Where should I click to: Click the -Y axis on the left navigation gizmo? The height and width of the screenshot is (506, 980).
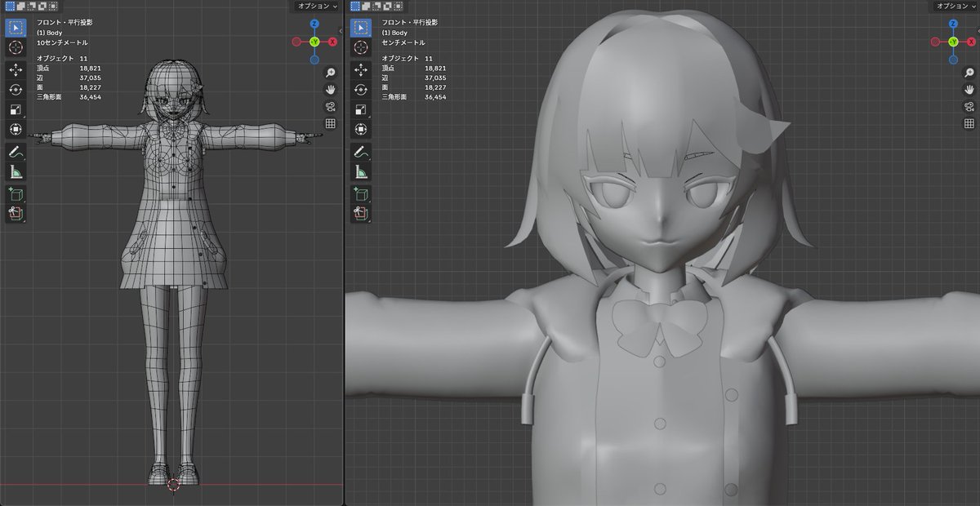314,41
